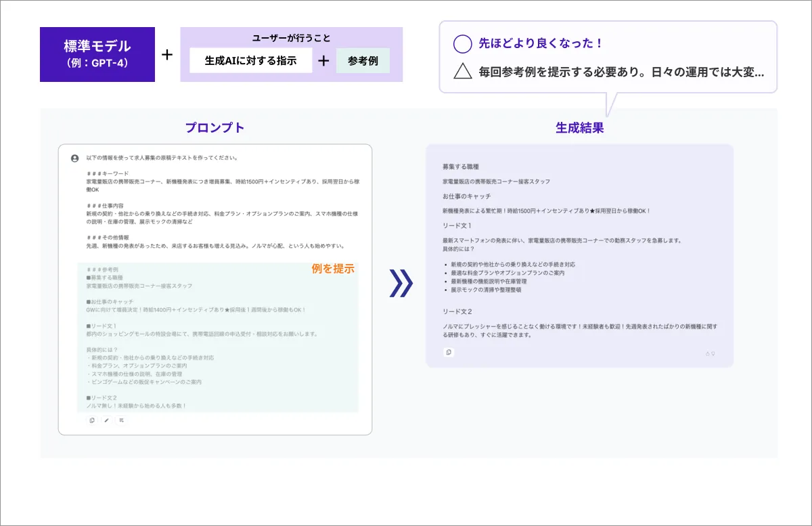
Task: Click the pencil edit icon under prompt
Action: [106, 420]
